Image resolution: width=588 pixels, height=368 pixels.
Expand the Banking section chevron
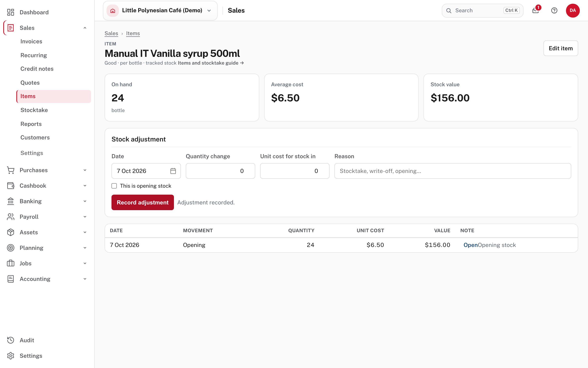pos(85,201)
